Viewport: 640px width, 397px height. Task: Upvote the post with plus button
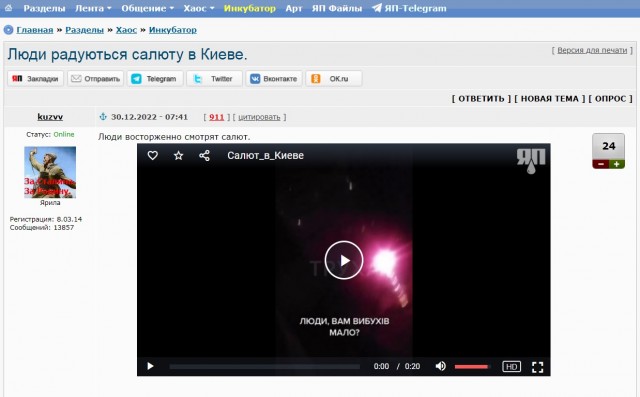coord(617,164)
